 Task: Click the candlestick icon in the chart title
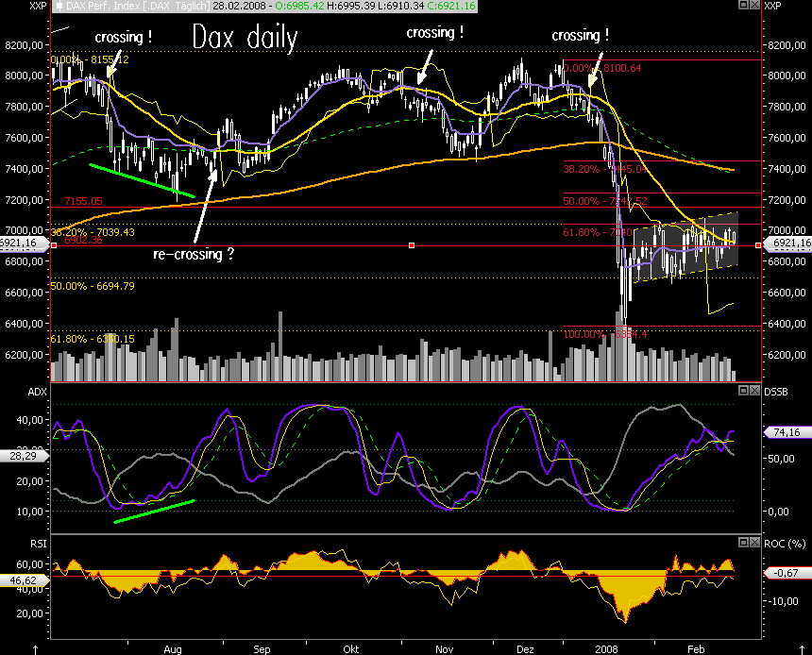coord(59,7)
